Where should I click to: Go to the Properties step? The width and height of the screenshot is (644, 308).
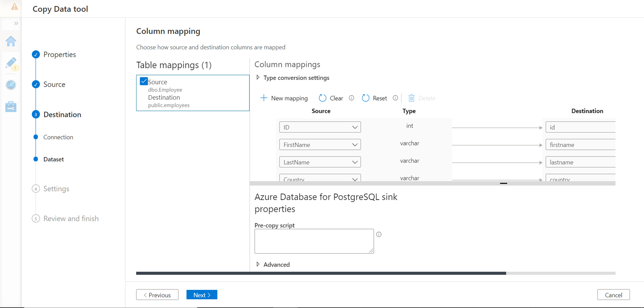60,54
